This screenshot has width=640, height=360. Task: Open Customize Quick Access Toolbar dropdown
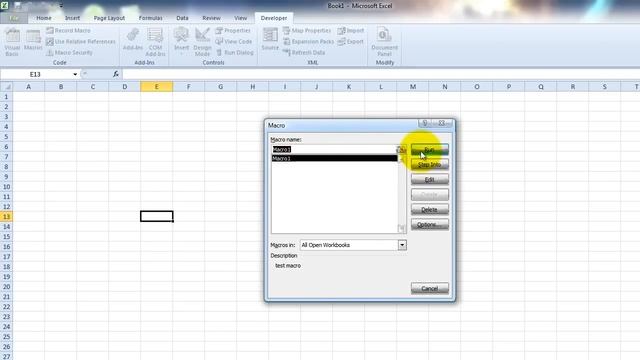click(x=61, y=6)
